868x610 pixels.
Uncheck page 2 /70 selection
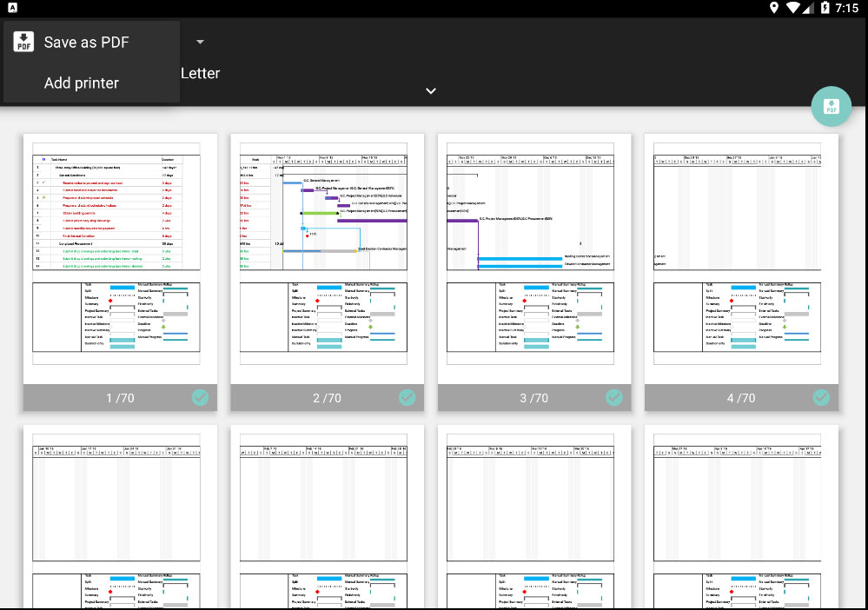click(x=407, y=397)
